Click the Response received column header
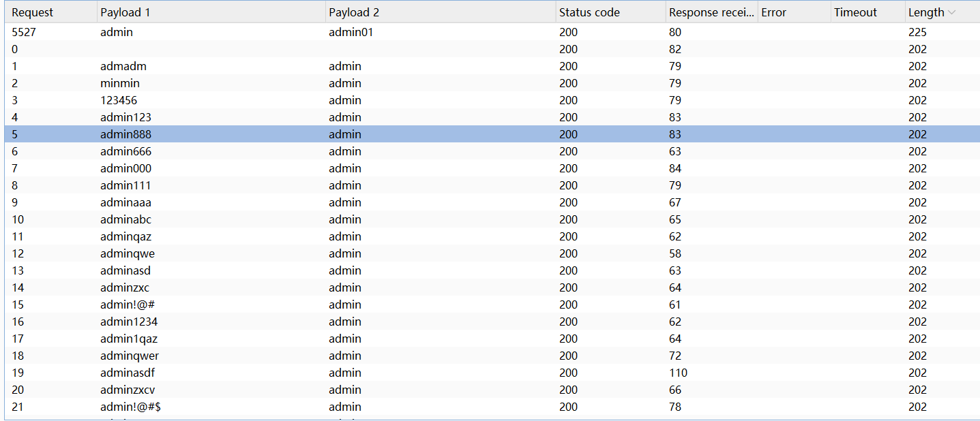This screenshot has height=421, width=980. point(711,12)
